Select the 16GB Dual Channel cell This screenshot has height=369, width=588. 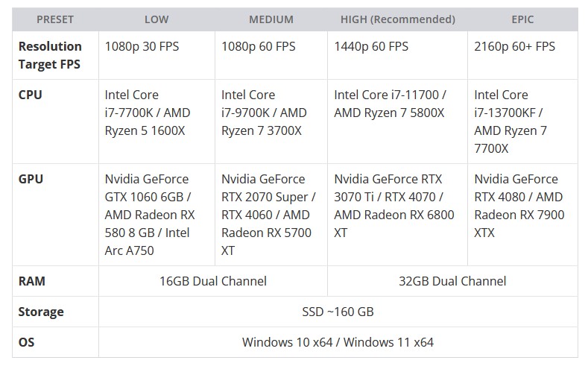pyautogui.click(x=212, y=281)
